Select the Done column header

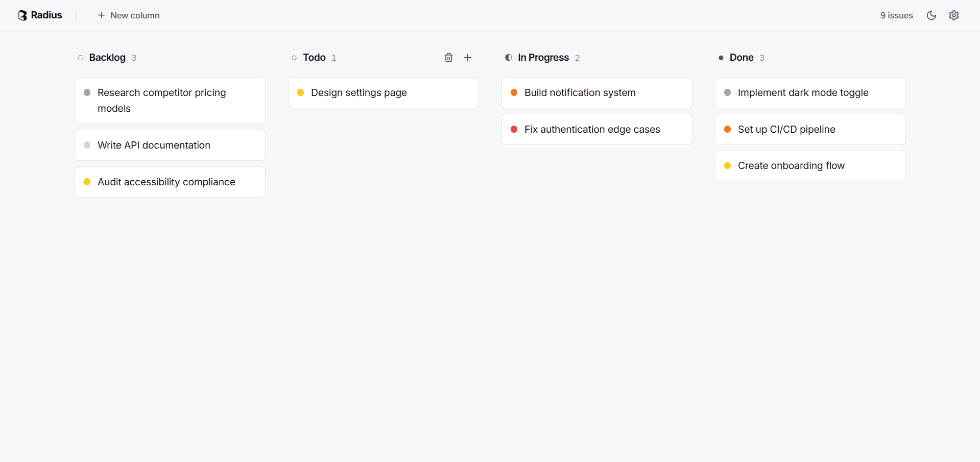741,57
